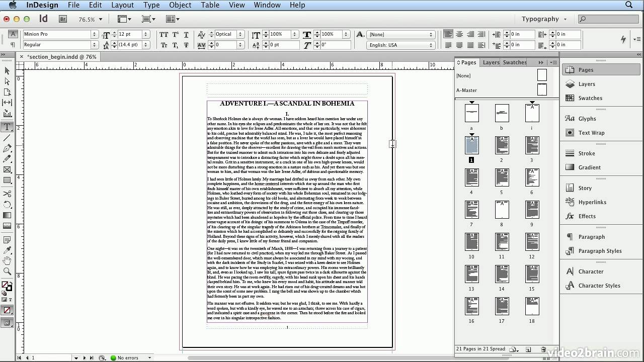Open the 12 pt font size dropdown
The width and height of the screenshot is (644, 362).
145,34
